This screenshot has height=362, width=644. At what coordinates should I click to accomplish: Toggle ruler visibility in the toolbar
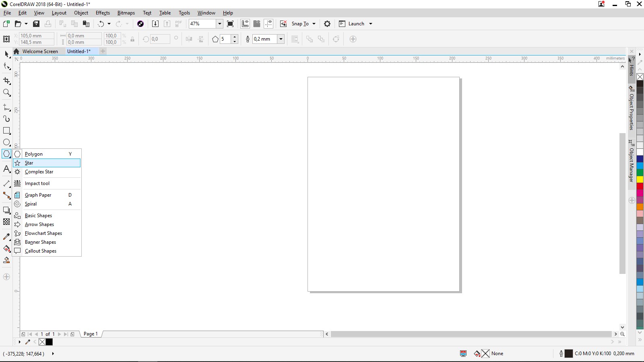(x=245, y=24)
